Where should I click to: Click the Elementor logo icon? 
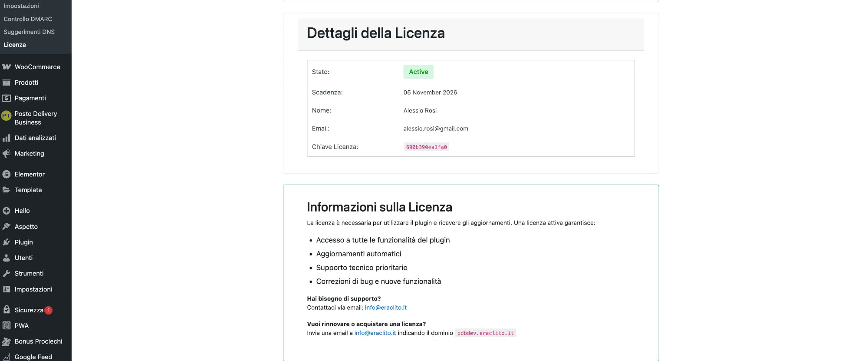[x=7, y=175]
